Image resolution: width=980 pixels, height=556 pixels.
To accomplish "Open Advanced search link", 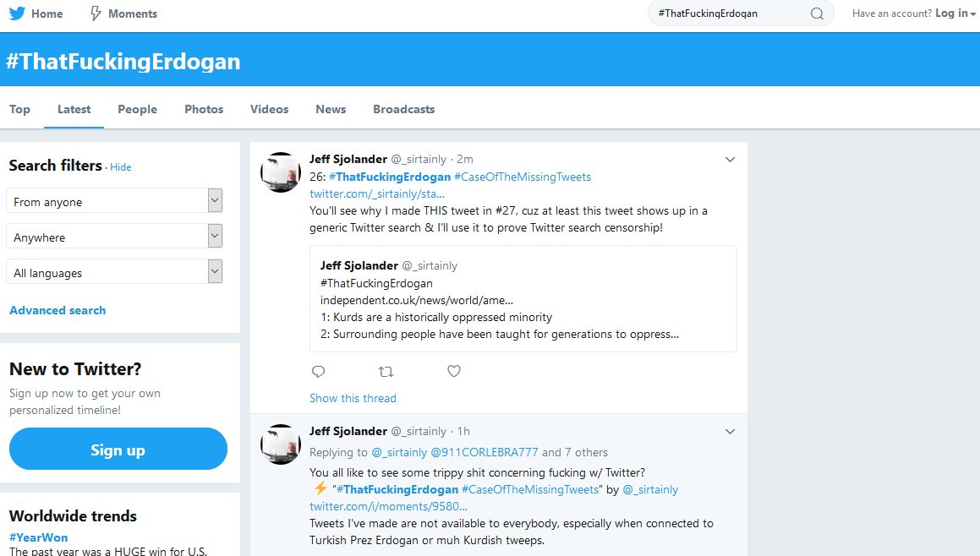I will point(57,310).
